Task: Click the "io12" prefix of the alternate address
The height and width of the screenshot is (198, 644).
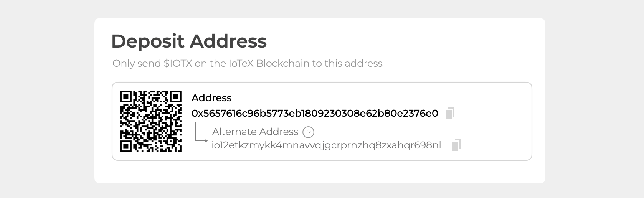Action: coord(218,145)
